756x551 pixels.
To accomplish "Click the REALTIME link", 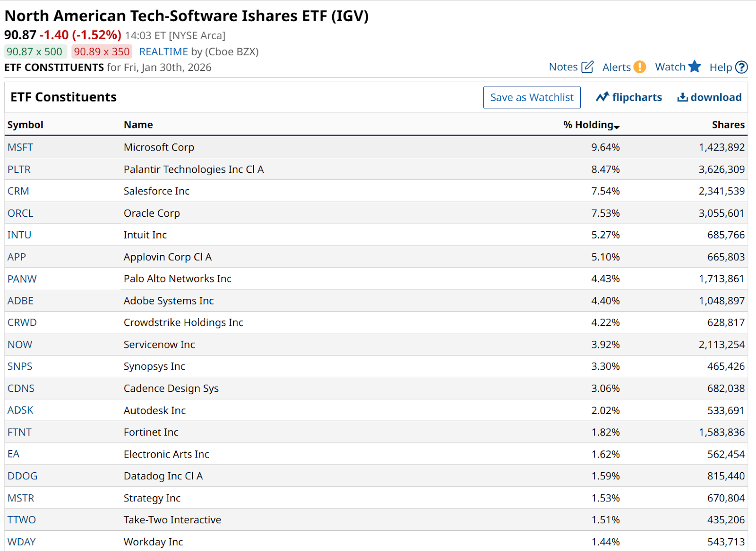I will 163,52.
